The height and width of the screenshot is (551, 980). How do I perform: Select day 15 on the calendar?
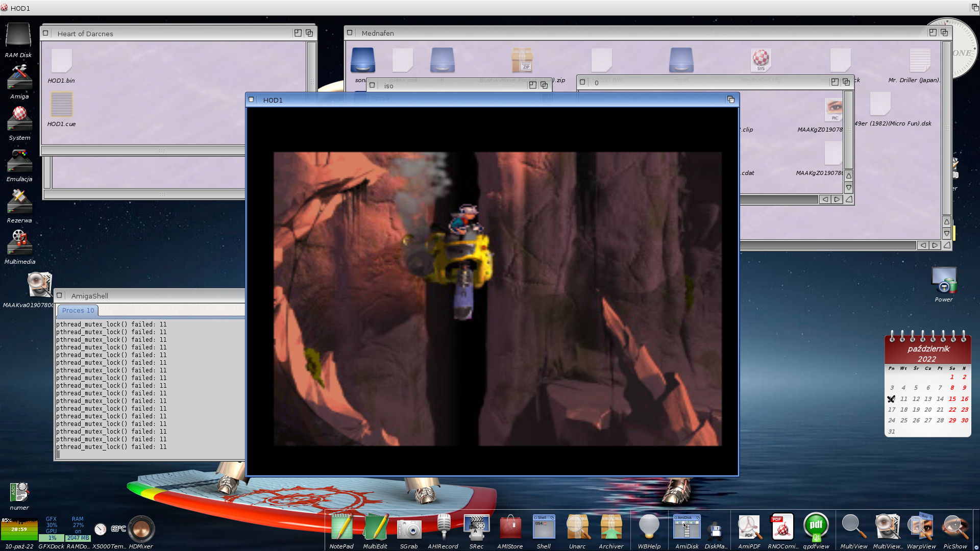pos(952,399)
